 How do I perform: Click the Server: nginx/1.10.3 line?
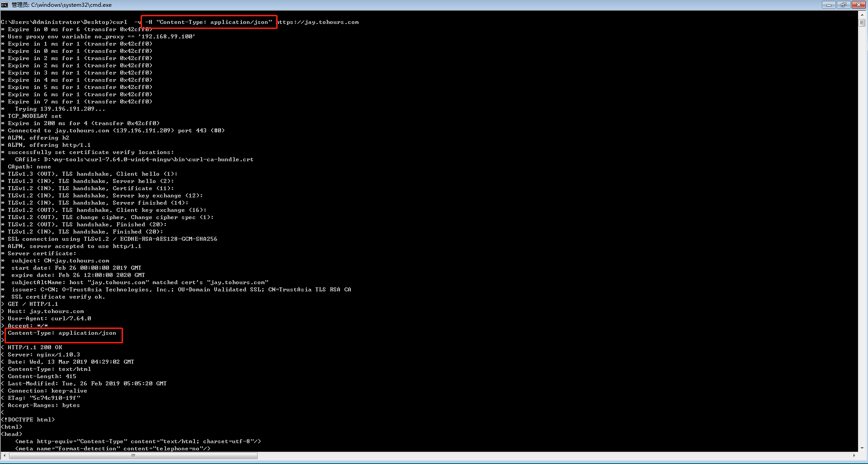coord(44,355)
